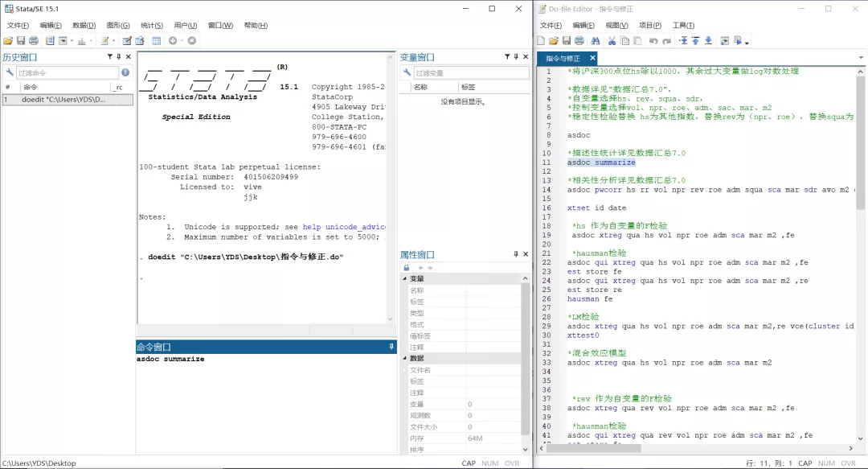Toggle filter icon in Variables window header
This screenshot has width=868, height=469.
coord(506,57)
